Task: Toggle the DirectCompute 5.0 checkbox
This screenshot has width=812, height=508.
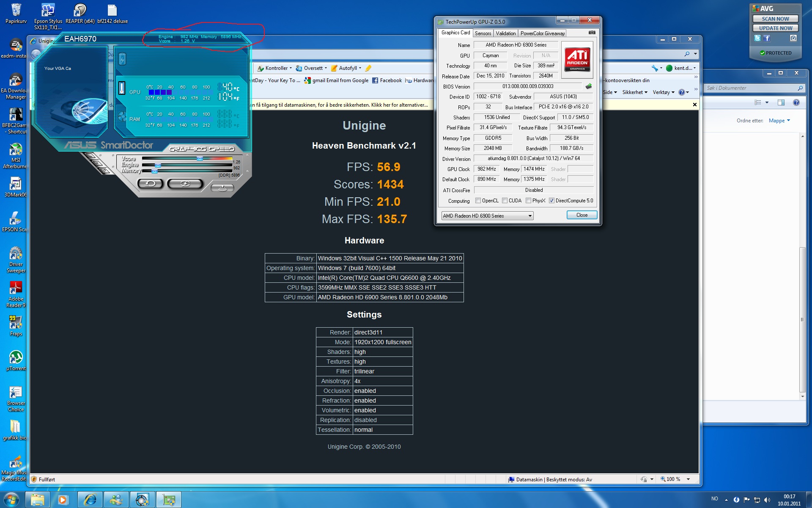Action: coord(551,201)
